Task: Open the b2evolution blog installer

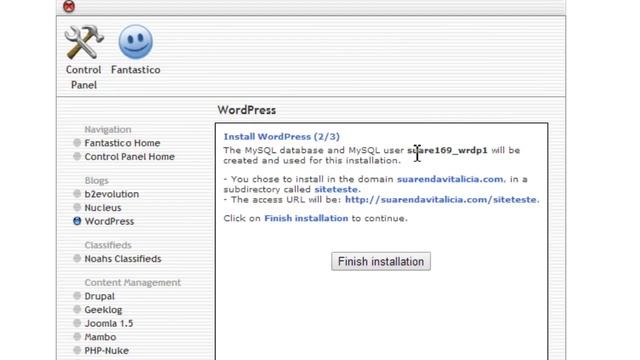Action: (111, 194)
